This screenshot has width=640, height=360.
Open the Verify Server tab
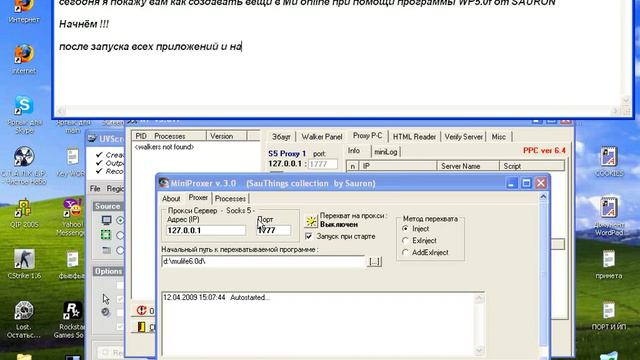point(464,137)
